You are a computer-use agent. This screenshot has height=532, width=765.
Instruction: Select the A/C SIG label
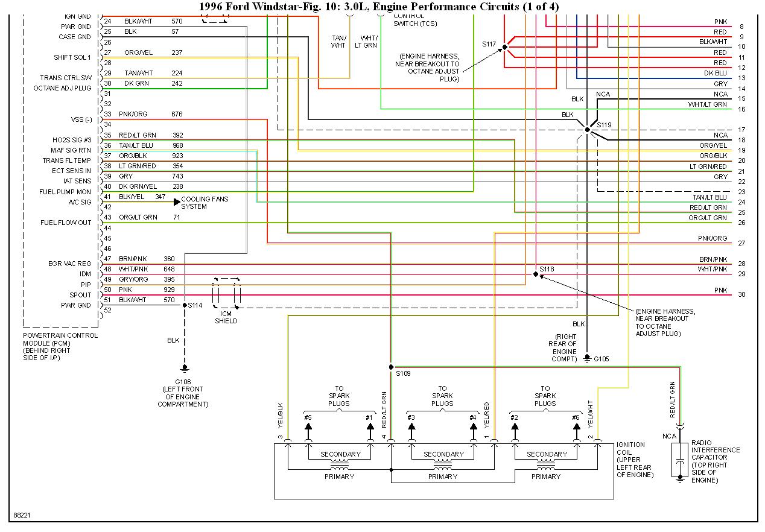pos(79,202)
